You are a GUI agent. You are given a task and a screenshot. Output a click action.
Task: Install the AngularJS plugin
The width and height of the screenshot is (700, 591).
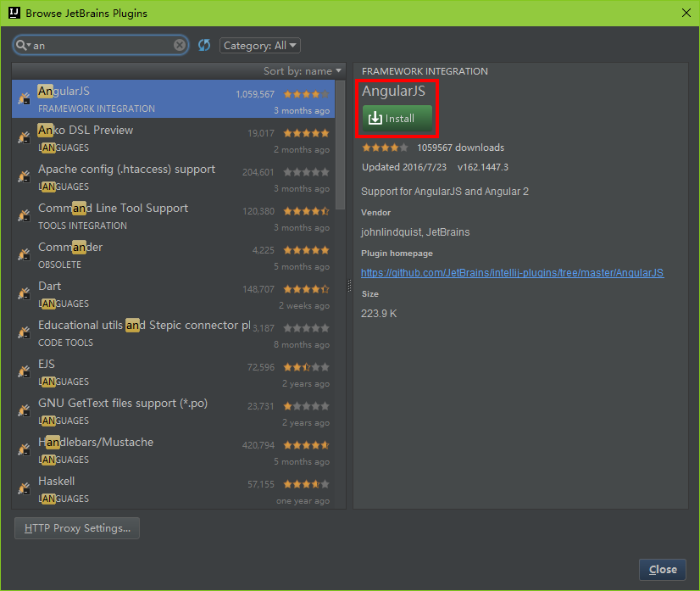397,119
